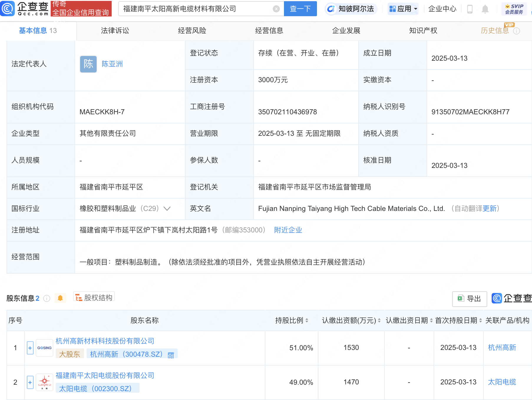
Task: Click organization code MAECKK8H-7
Action: click(102, 112)
